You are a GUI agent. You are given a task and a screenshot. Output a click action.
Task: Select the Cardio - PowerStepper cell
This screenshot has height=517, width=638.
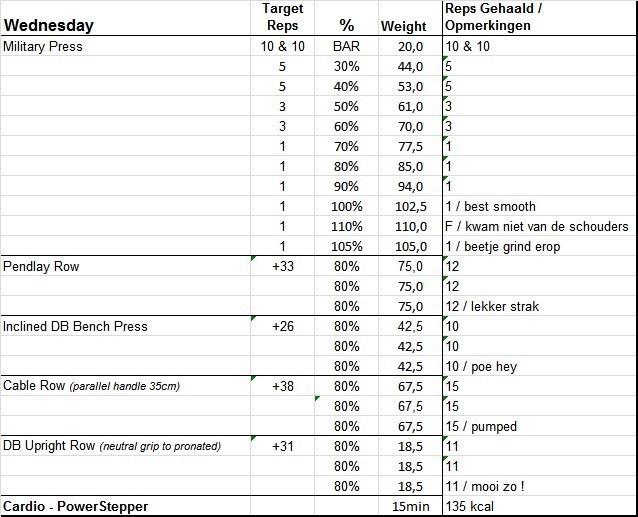(76, 506)
